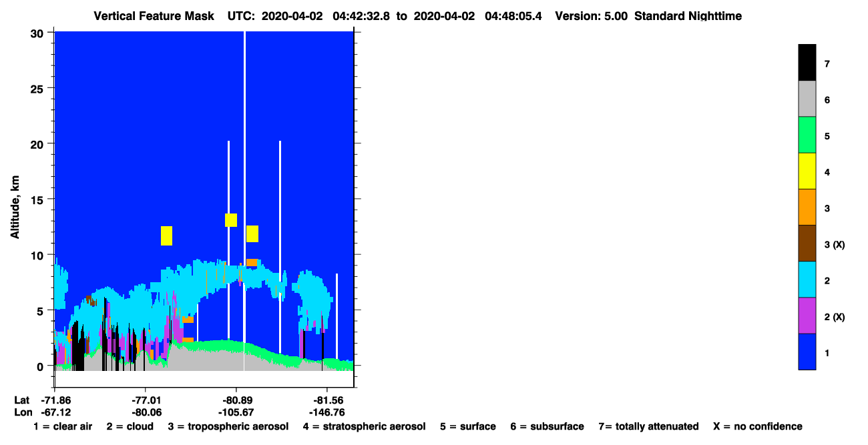Click latitude value -81.56
The height and width of the screenshot is (445, 868).
coord(327,400)
